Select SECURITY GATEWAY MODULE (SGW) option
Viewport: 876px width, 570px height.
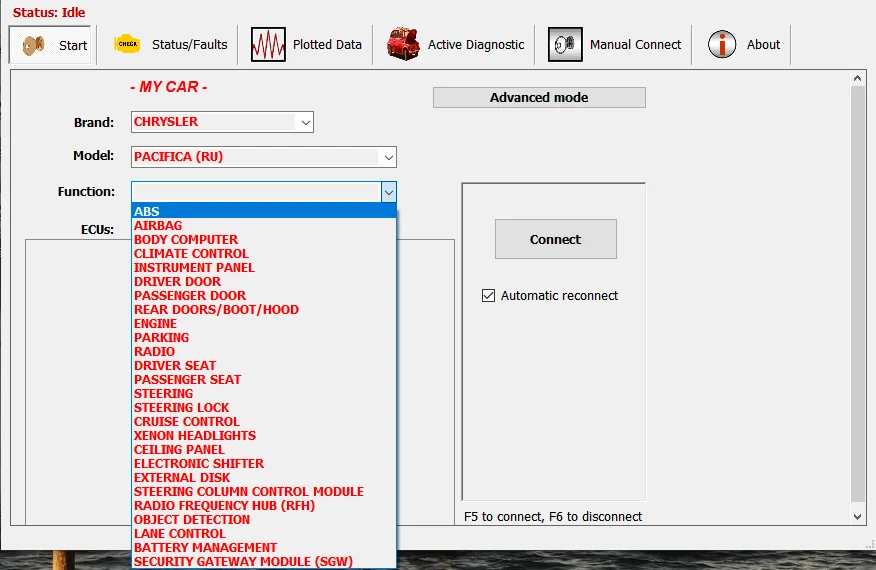click(x=264, y=562)
